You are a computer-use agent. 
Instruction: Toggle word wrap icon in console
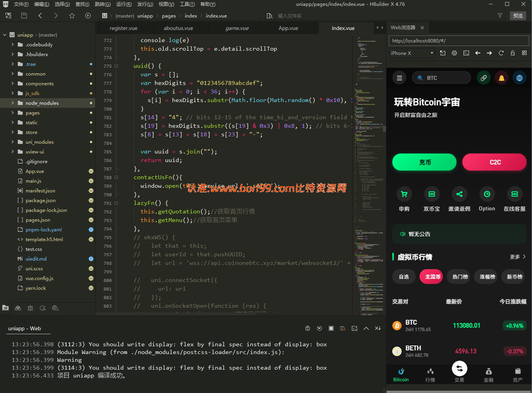(342, 328)
